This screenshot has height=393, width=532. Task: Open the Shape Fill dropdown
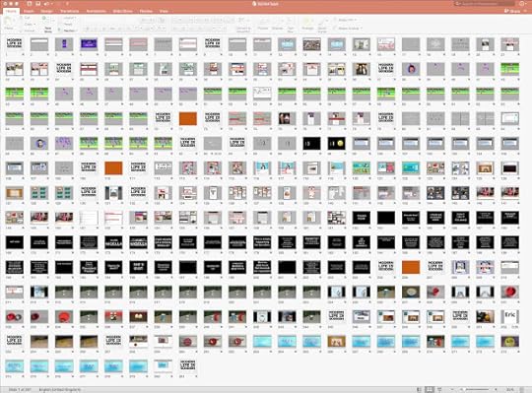[x=346, y=20]
